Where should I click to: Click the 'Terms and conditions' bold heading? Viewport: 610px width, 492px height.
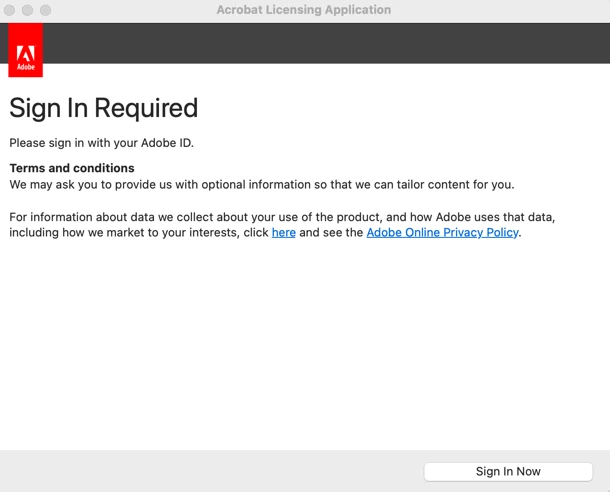tap(72, 168)
